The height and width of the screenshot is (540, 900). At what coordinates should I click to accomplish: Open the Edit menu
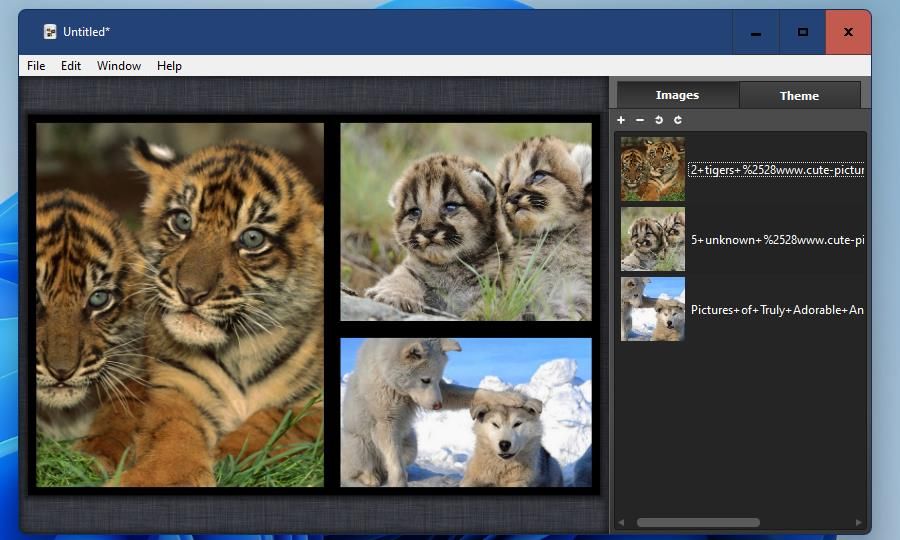tap(71, 66)
